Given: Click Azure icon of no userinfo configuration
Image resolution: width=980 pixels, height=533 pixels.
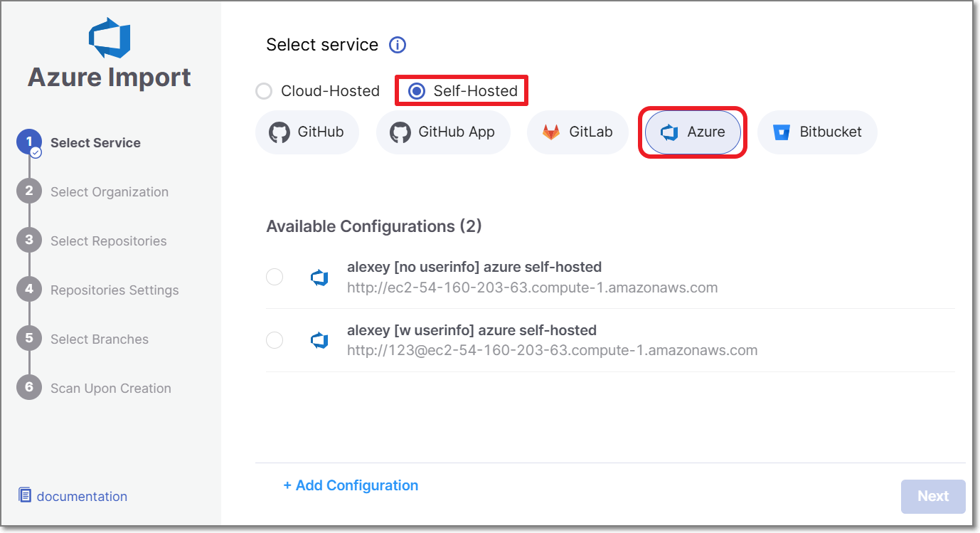Looking at the screenshot, I should 319,278.
